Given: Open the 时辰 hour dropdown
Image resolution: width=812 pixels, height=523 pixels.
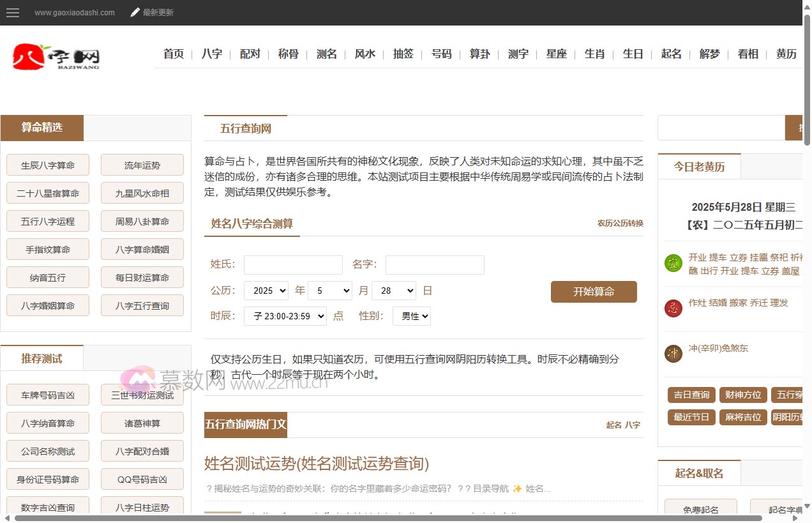Looking at the screenshot, I should click(x=285, y=316).
